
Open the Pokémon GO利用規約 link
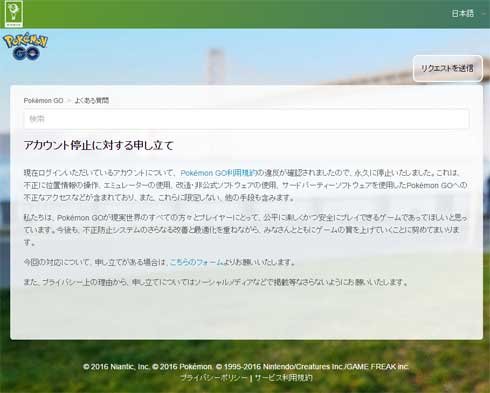click(x=219, y=173)
